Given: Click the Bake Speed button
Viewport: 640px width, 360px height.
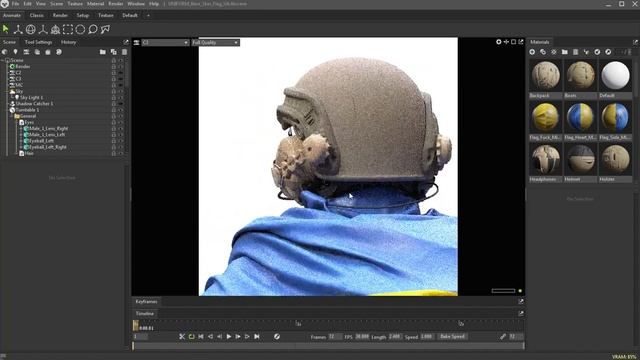Looking at the screenshot, I should point(452,336).
